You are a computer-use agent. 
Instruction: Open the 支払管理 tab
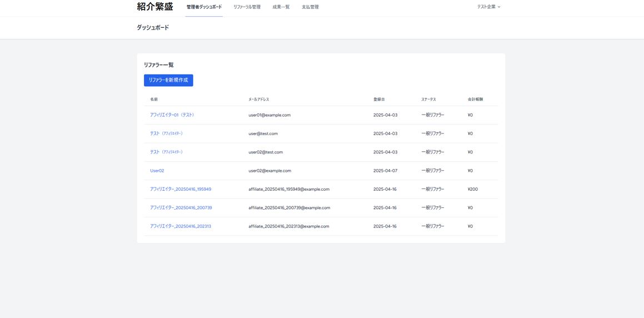point(310,7)
